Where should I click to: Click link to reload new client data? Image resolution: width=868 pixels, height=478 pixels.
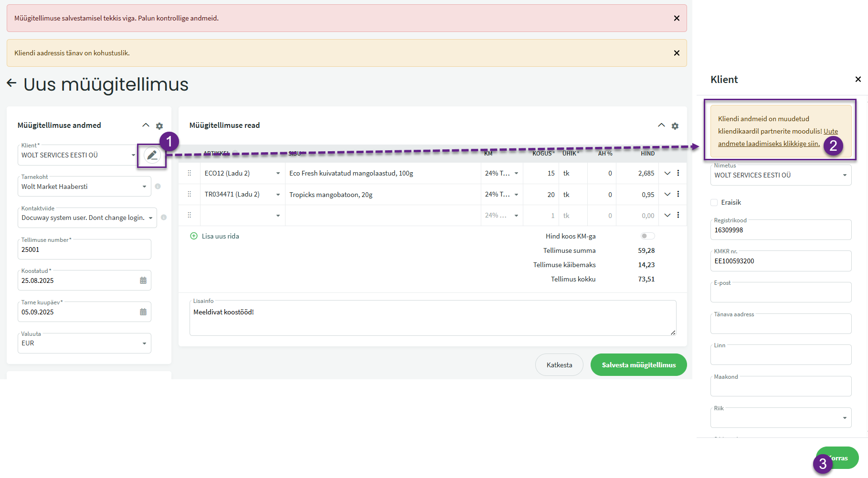coord(769,144)
